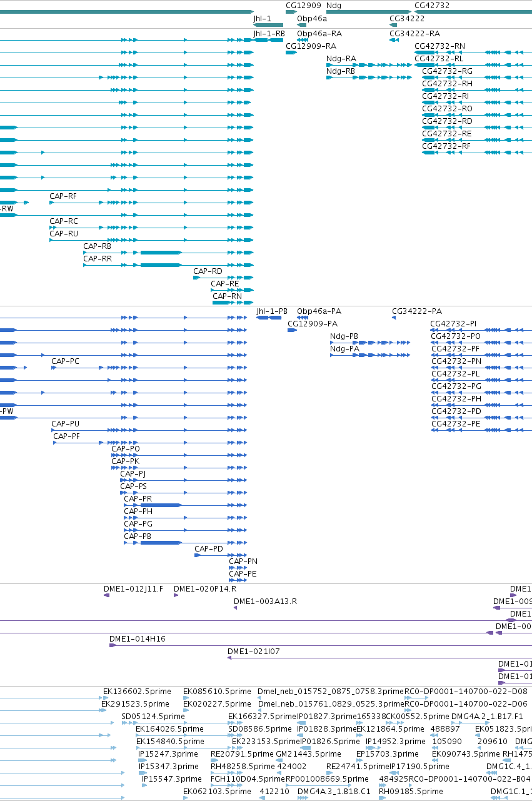Select the EK085610.5prime EST label
The image size is (532, 801).
pos(217,692)
